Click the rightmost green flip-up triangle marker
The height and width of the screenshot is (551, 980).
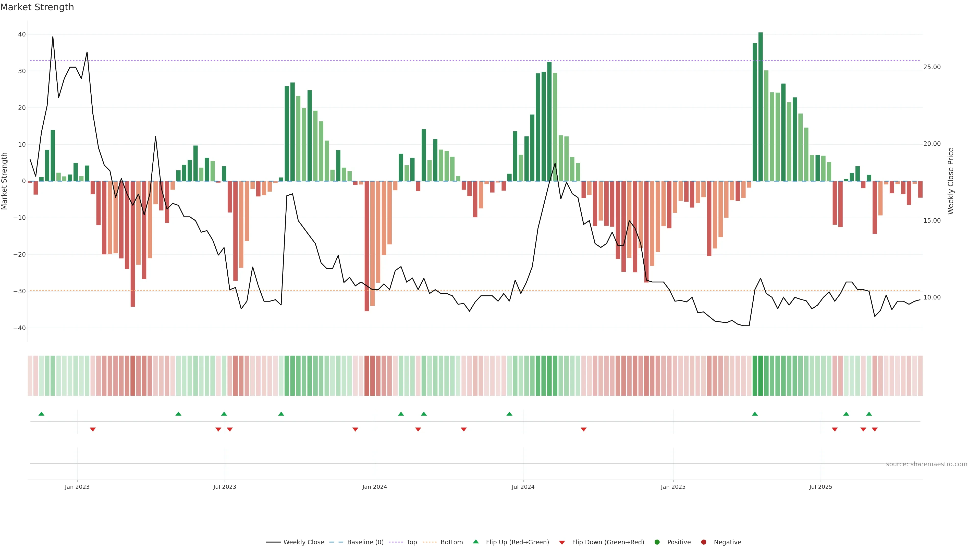click(x=869, y=414)
